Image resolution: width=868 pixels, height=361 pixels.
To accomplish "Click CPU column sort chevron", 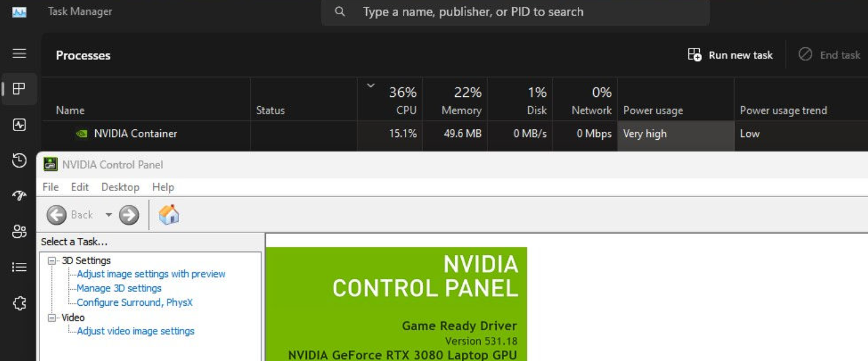I will tap(371, 86).
